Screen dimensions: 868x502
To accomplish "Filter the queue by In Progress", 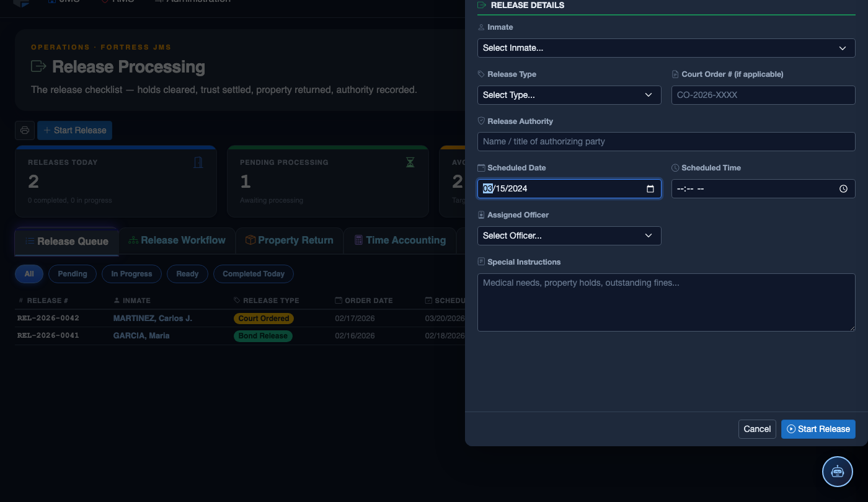I will click(x=131, y=274).
